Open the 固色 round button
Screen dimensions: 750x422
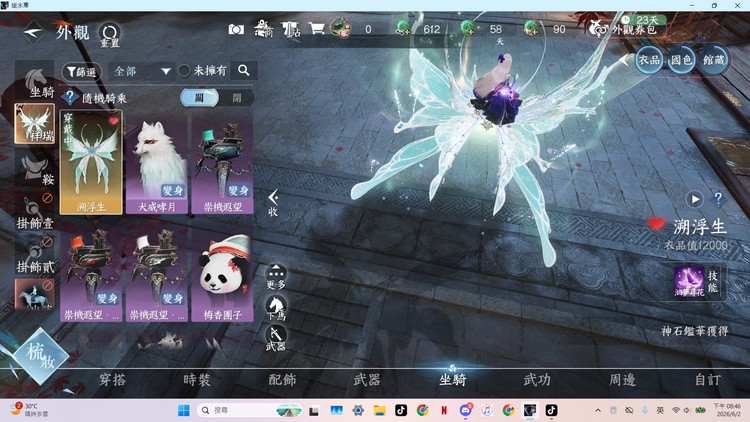(x=681, y=60)
